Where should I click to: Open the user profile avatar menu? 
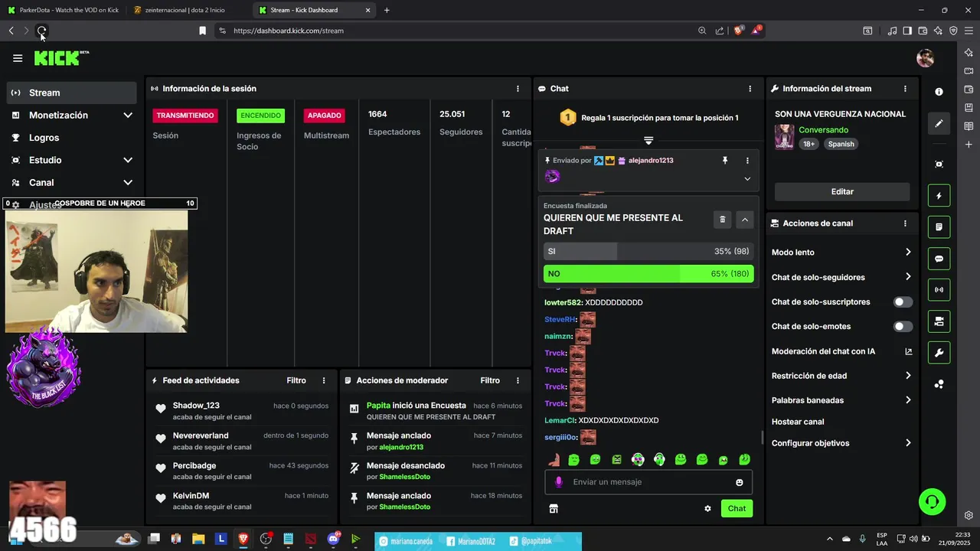point(925,58)
